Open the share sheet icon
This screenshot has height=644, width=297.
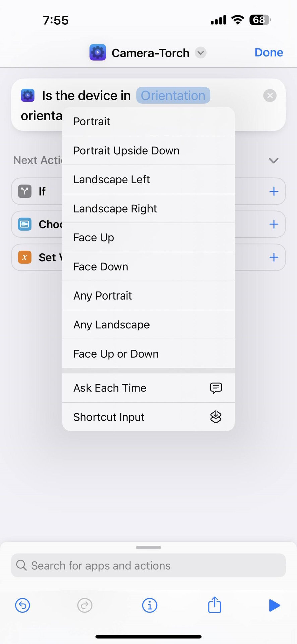(215, 605)
